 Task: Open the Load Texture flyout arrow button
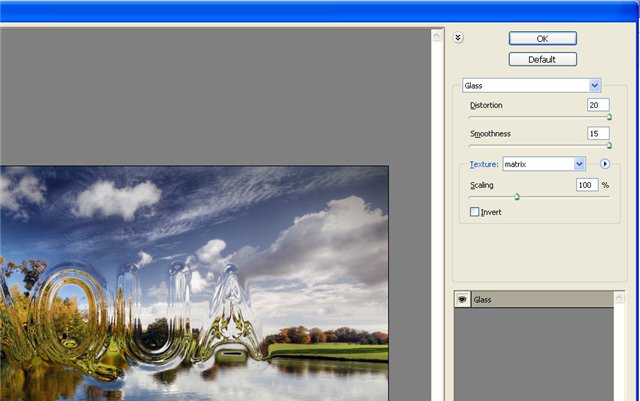point(605,164)
